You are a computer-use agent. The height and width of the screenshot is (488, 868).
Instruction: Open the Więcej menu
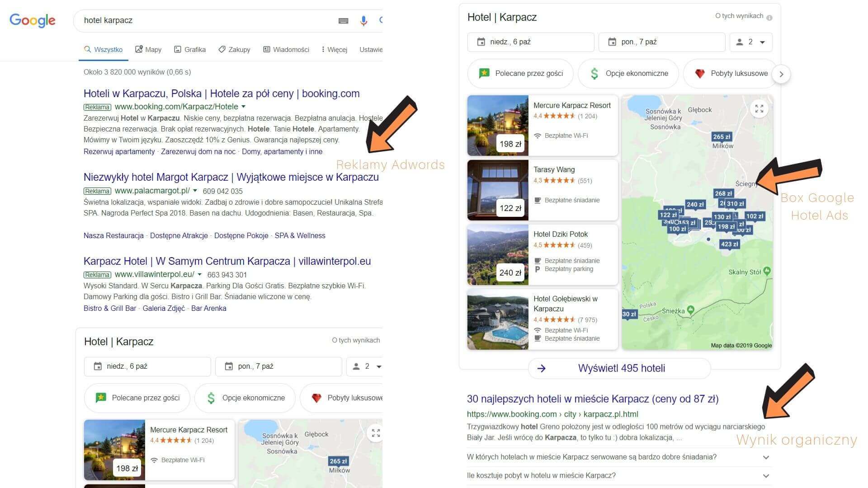(x=334, y=50)
